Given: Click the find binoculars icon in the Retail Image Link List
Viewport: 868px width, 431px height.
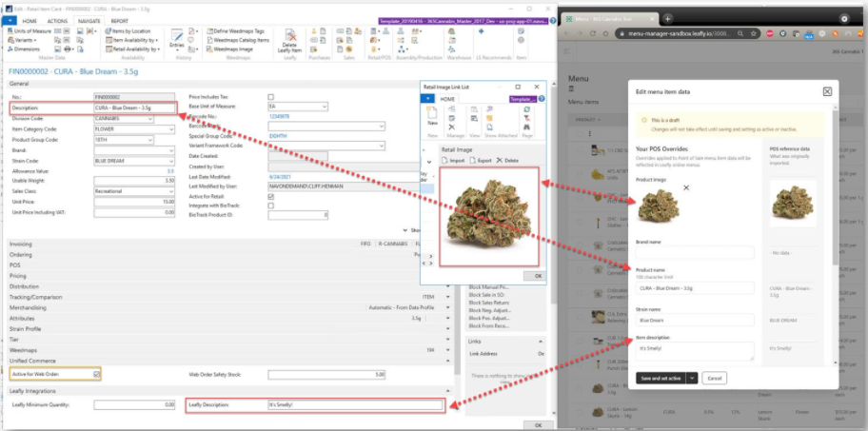Looking at the screenshot, I should (527, 127).
